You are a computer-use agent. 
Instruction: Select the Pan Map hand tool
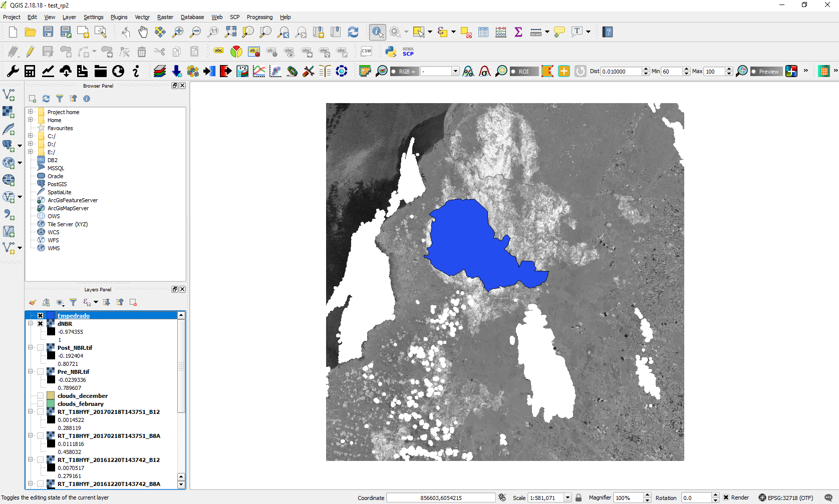pyautogui.click(x=143, y=32)
